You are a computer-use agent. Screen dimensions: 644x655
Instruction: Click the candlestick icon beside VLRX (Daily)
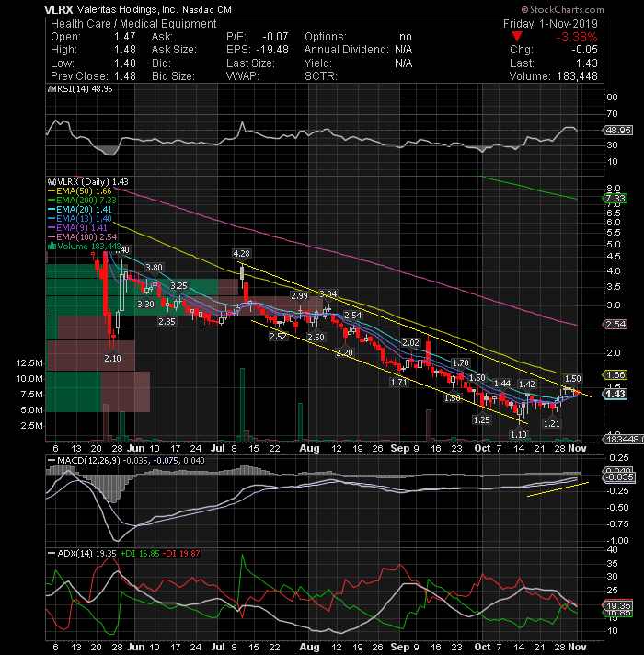52,182
